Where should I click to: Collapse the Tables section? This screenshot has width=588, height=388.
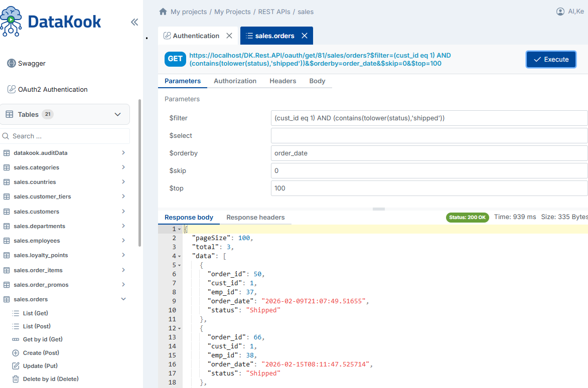[117, 114]
